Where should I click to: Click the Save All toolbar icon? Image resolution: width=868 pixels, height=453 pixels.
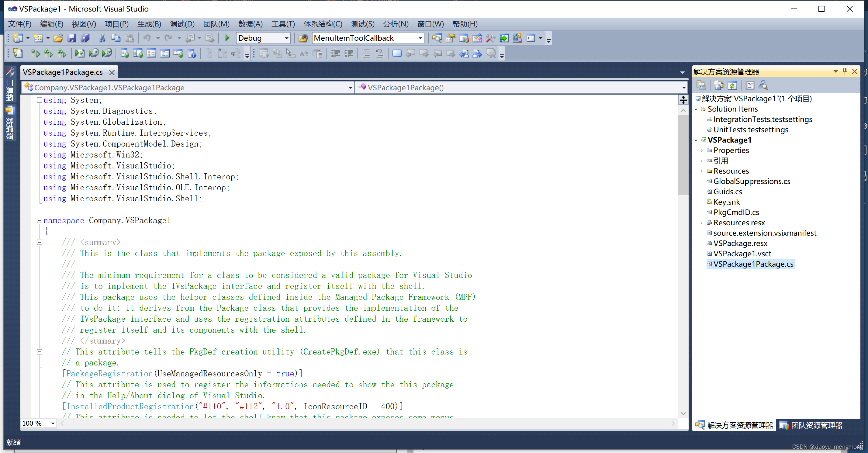[85, 38]
